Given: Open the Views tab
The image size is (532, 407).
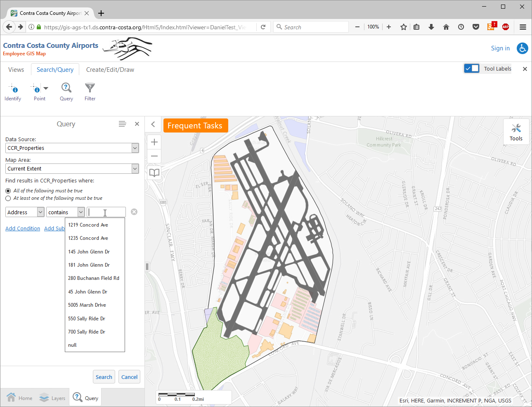Looking at the screenshot, I should click(16, 70).
